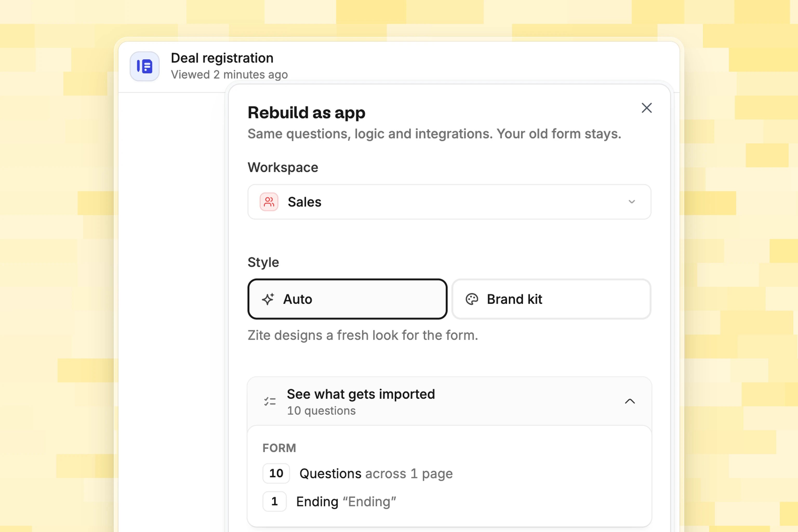Click the FORM section label

click(x=279, y=448)
